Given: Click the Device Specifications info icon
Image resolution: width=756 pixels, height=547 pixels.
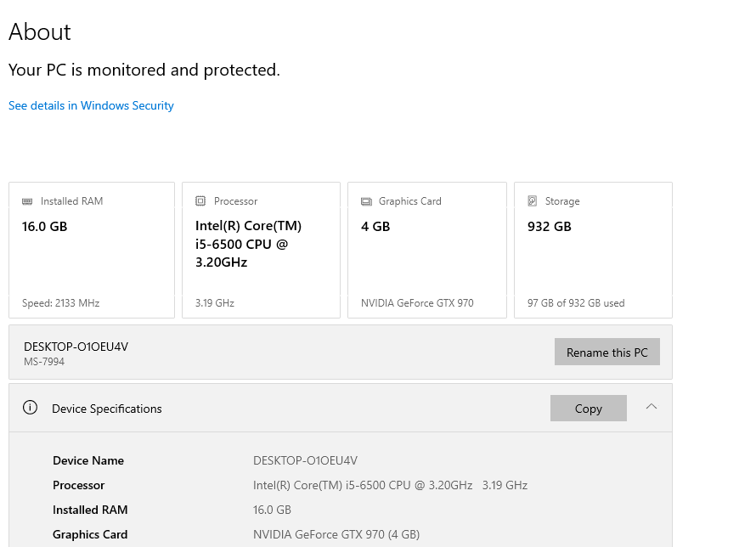Looking at the screenshot, I should 30,408.
